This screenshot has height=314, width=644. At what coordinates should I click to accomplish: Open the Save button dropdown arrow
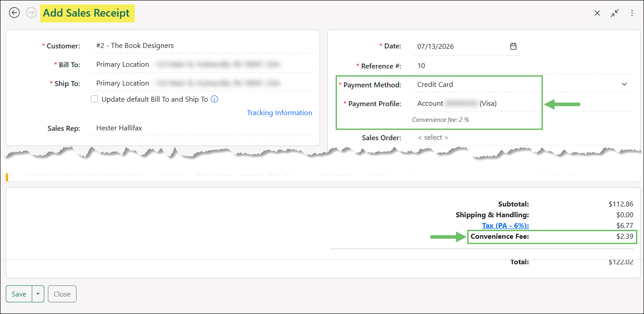click(38, 294)
